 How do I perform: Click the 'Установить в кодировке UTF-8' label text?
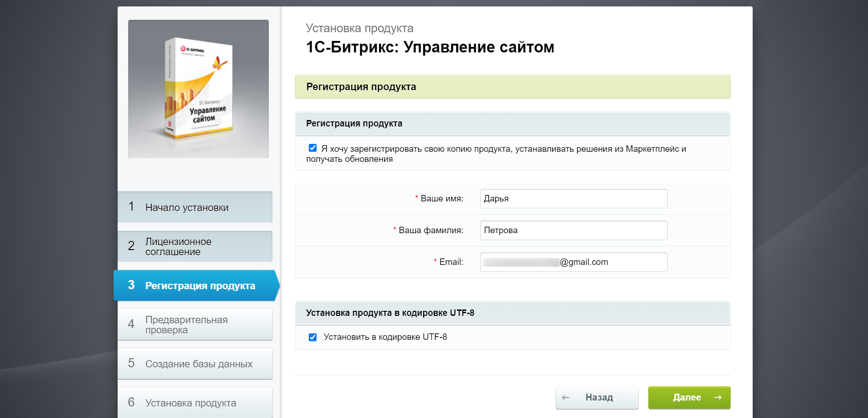coord(385,337)
